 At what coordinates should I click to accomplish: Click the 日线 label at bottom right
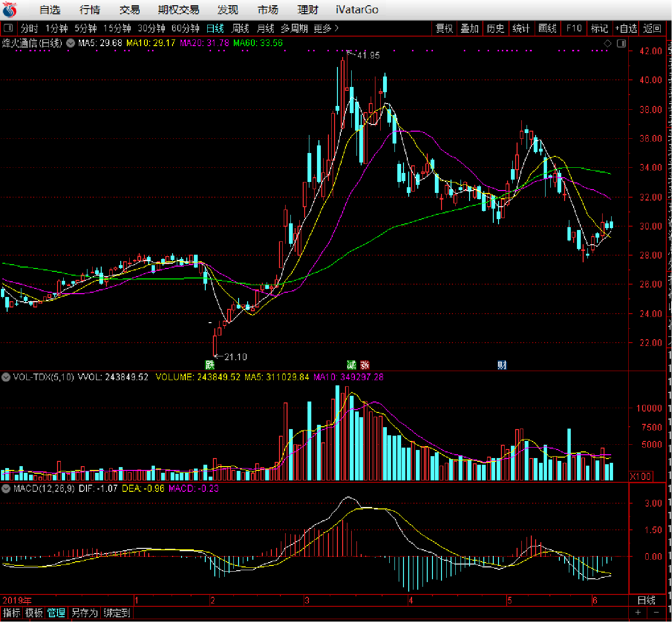click(x=646, y=601)
